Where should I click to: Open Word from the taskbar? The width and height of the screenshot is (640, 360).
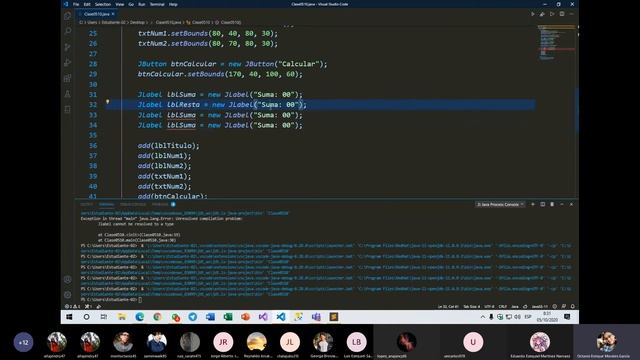click(210, 317)
